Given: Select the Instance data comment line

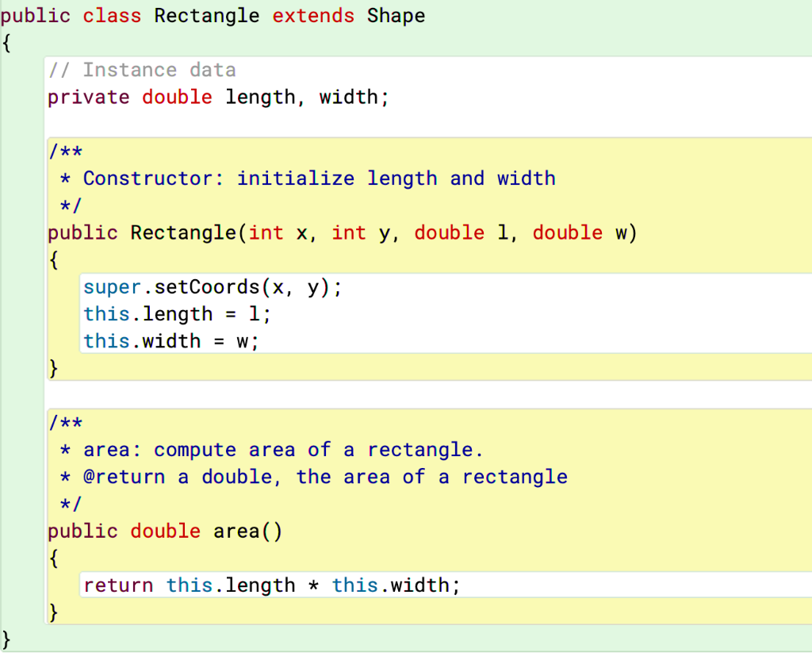Looking at the screenshot, I should 141,70.
